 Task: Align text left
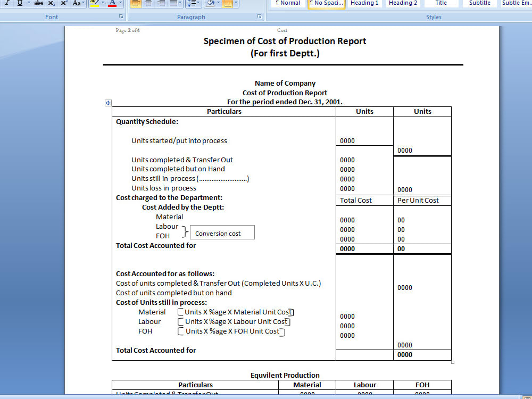click(x=136, y=3)
